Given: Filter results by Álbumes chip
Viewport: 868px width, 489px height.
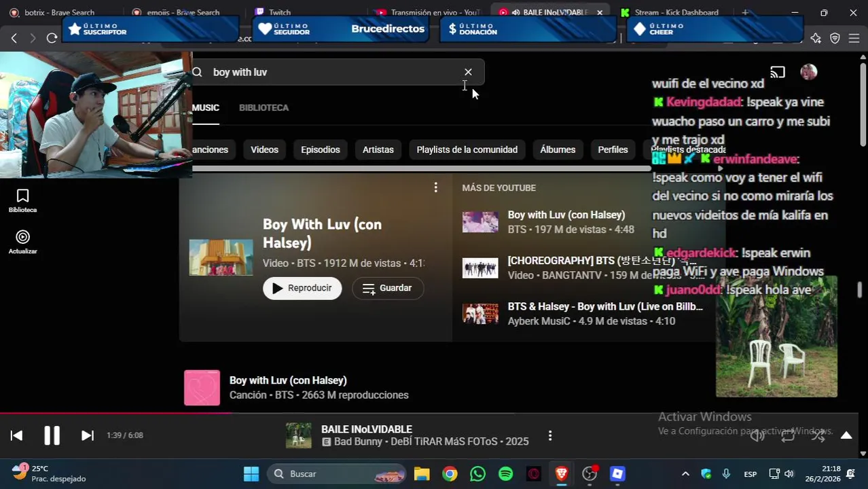Looking at the screenshot, I should [558, 149].
